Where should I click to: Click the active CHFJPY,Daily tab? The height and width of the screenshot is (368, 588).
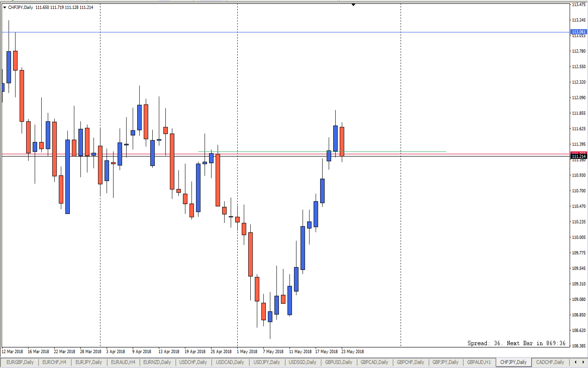513,362
